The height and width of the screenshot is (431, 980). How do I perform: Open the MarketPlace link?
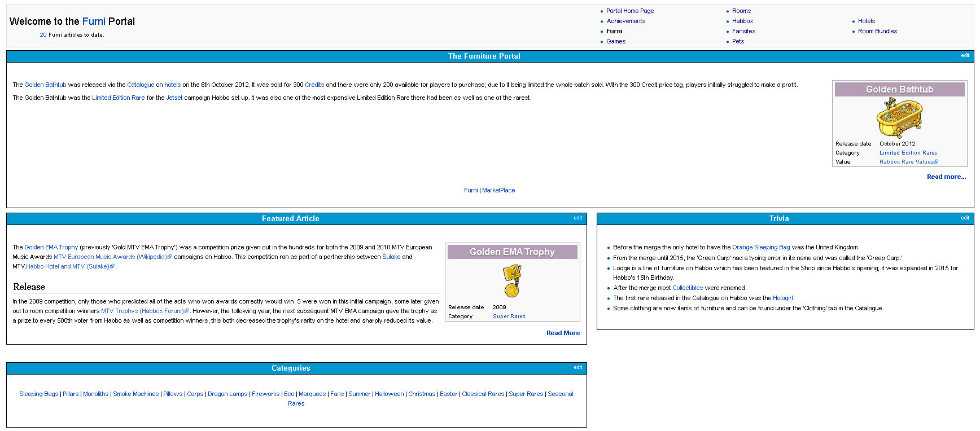(498, 190)
